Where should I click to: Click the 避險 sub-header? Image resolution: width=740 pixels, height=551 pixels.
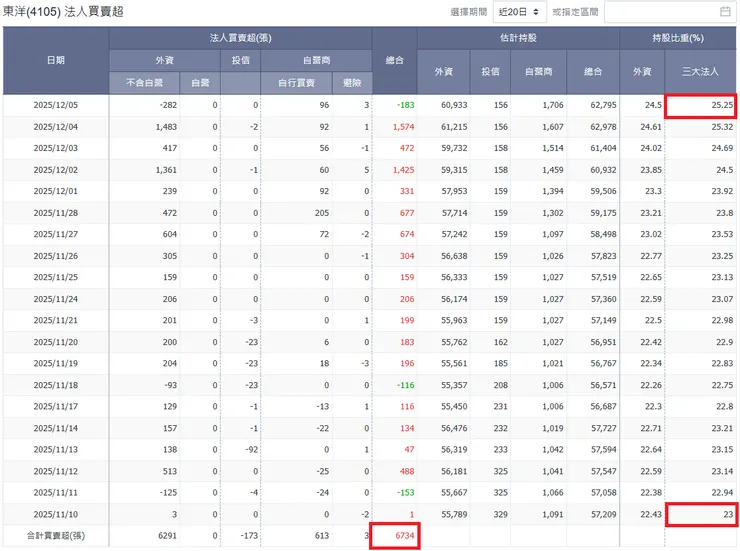coord(352,83)
